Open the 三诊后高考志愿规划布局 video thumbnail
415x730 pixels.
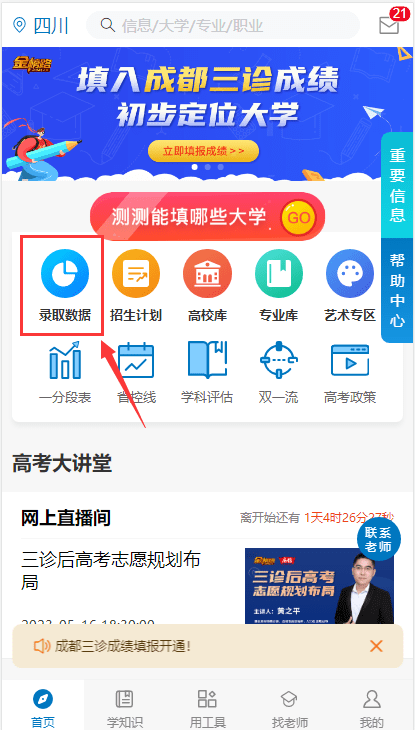pyautogui.click(x=319, y=586)
